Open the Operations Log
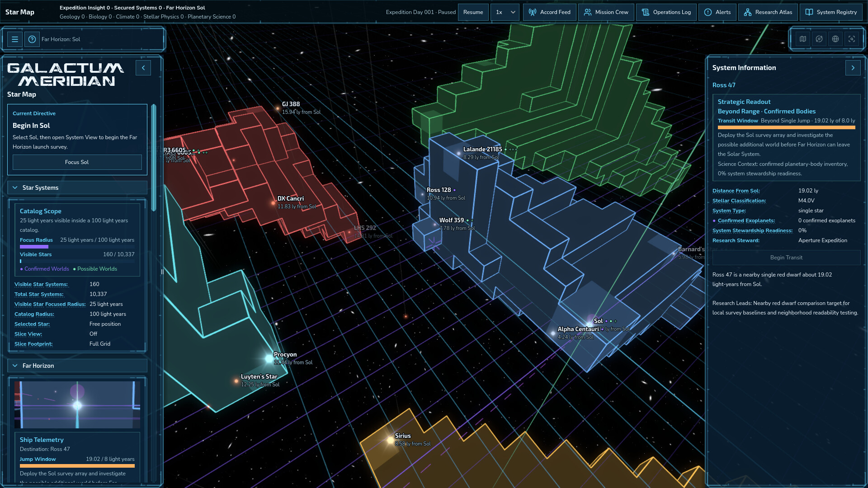Viewport: 868px width, 488px height. click(666, 12)
